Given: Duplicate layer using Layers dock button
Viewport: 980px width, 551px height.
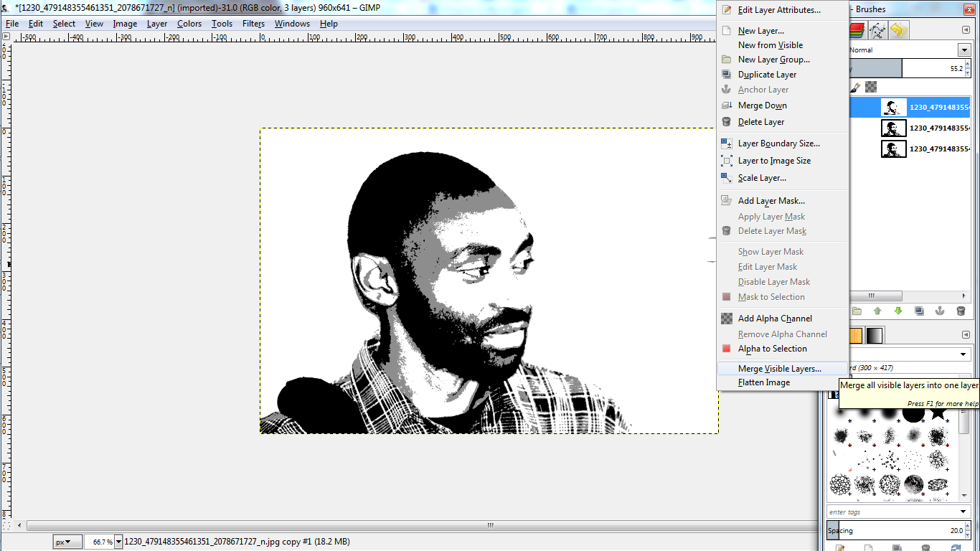Looking at the screenshot, I should pyautogui.click(x=919, y=311).
